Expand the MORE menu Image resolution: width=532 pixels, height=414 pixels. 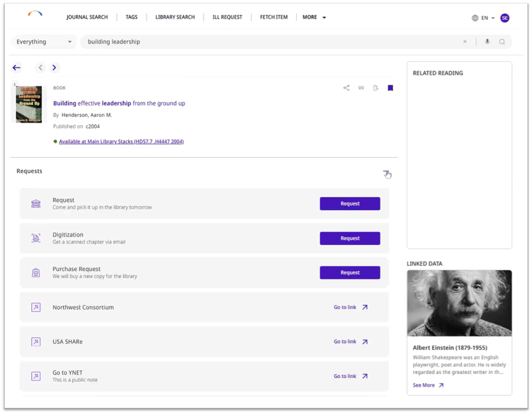click(314, 17)
